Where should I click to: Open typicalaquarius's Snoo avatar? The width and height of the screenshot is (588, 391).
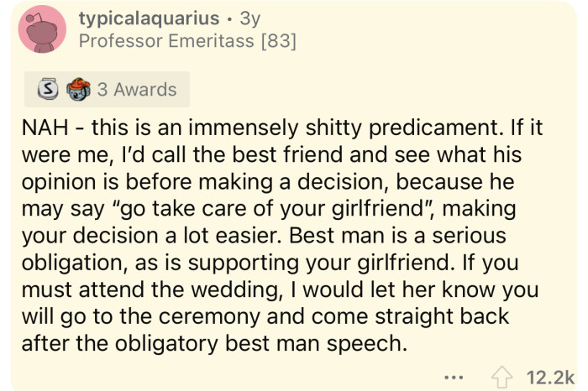pos(40,30)
